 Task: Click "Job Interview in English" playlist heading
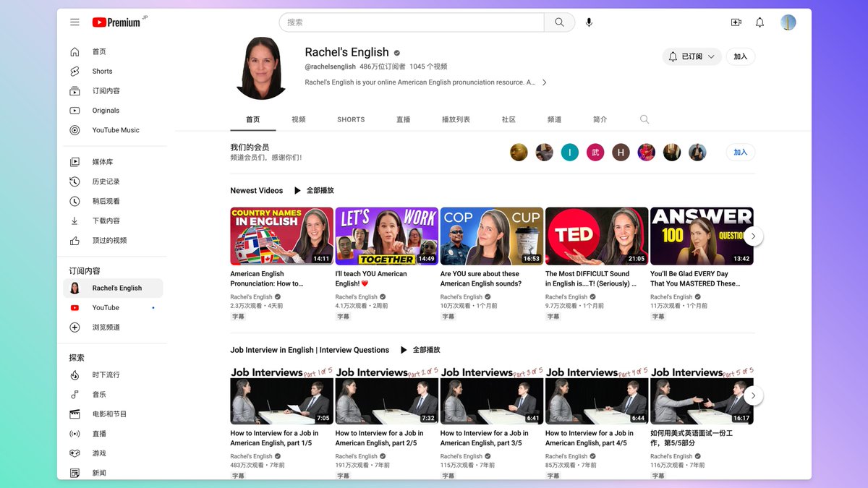coord(310,350)
